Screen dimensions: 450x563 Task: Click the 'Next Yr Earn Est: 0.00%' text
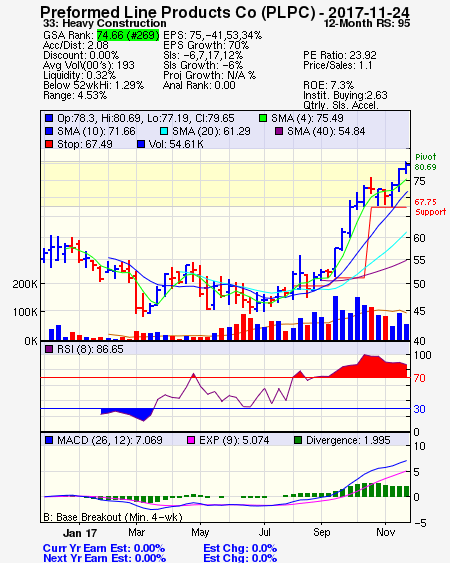tap(105, 558)
